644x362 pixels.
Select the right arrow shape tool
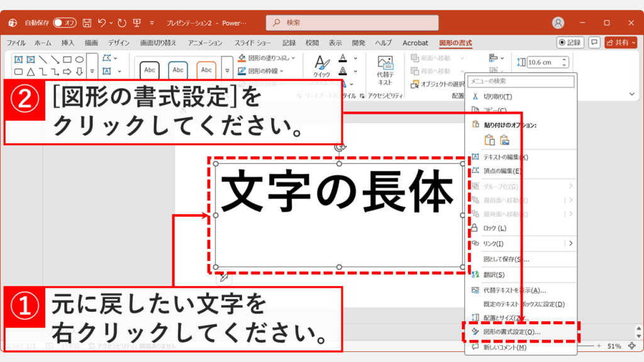[x=67, y=72]
